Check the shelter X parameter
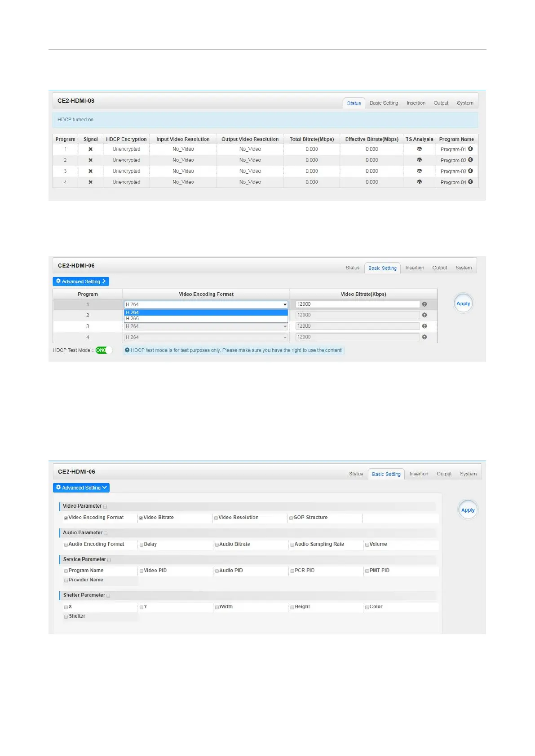Image resolution: width=535 pixels, height=756 pixels. 66,607
